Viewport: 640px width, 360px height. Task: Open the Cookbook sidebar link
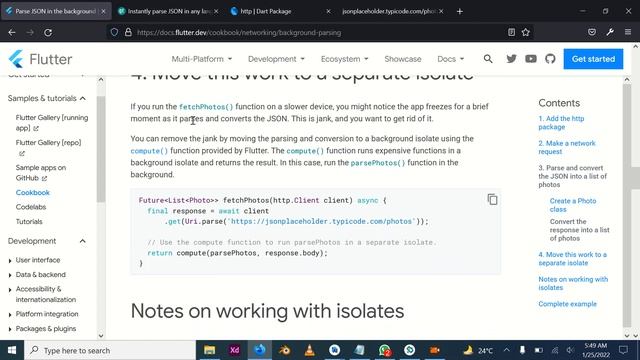point(33,192)
